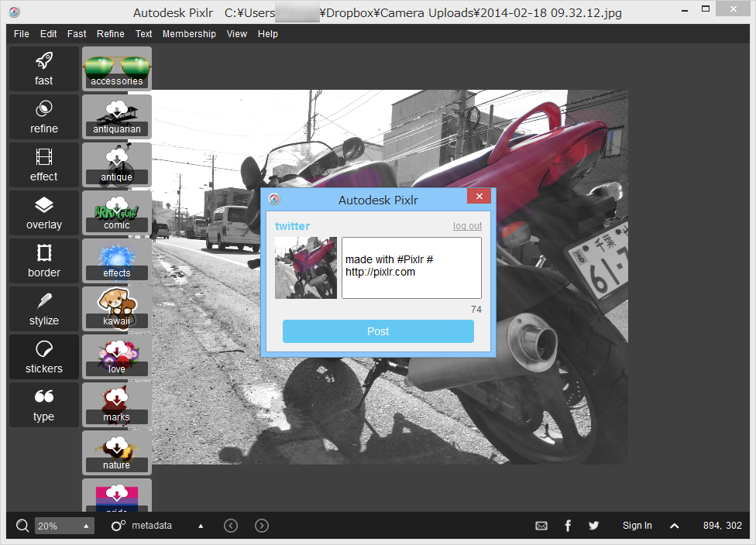
Task: Open the Refine menu
Action: 111,34
